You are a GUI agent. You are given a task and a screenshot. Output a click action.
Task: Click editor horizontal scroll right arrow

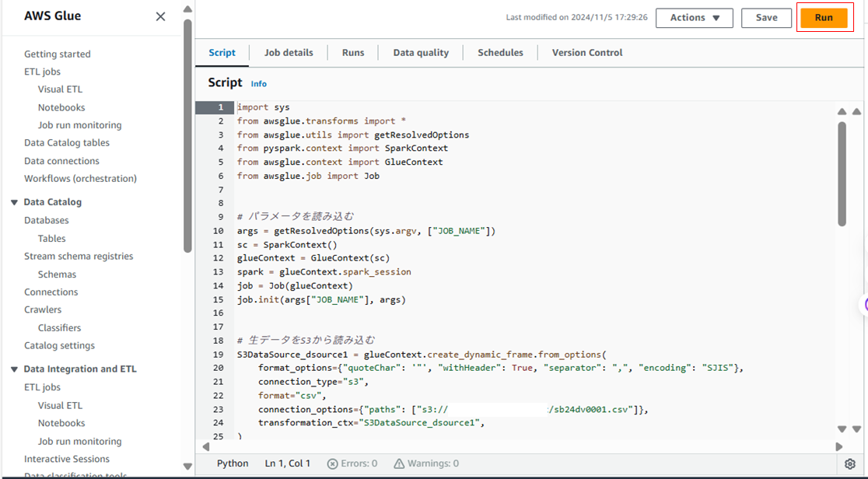[838, 446]
